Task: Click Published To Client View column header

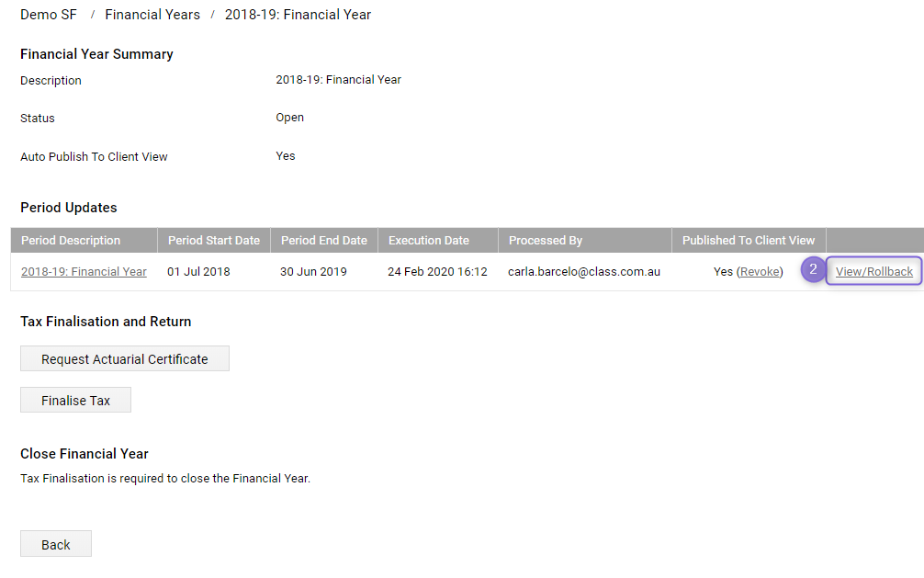Action: coord(749,241)
